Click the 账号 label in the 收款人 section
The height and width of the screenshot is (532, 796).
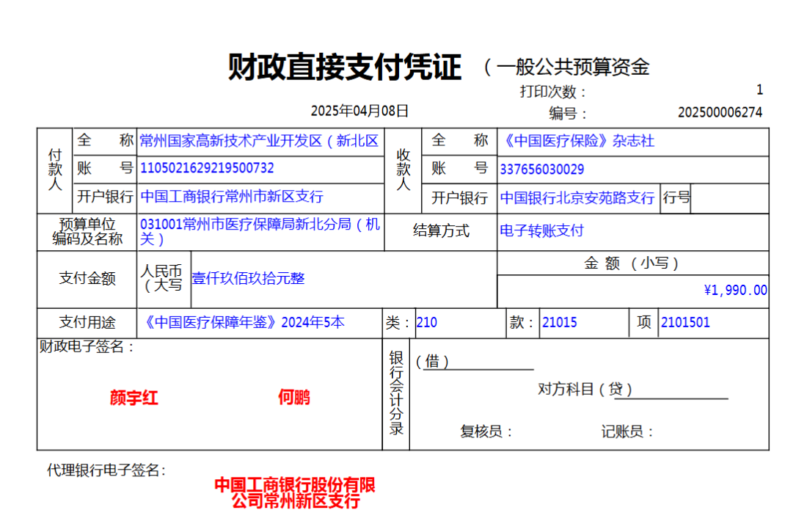[x=460, y=167]
